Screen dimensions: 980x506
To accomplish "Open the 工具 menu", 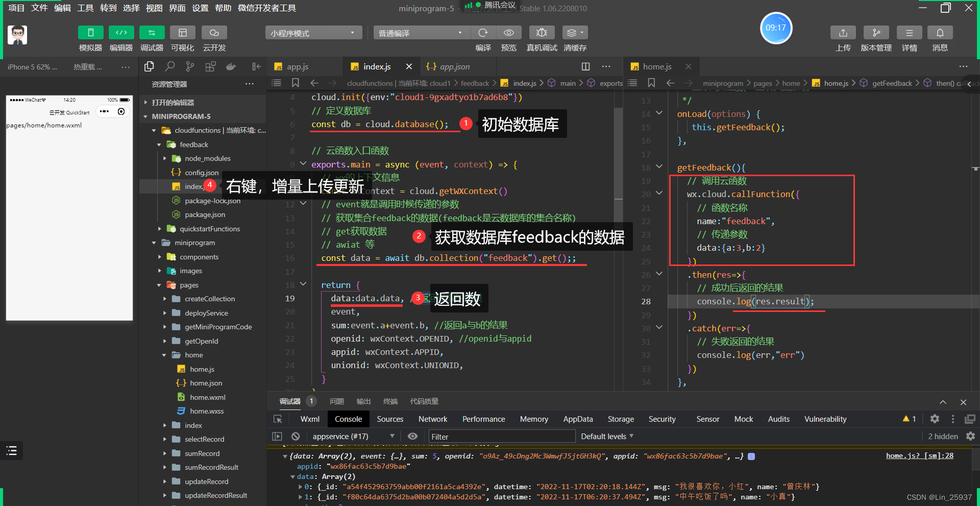I will (x=85, y=8).
